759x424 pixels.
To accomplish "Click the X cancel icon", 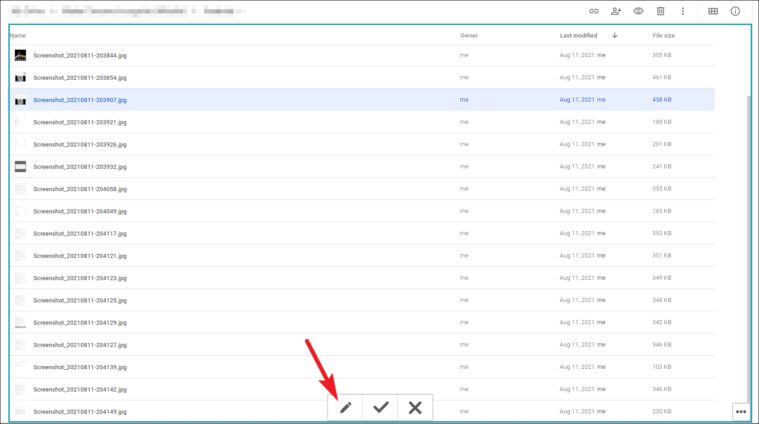I will point(415,408).
